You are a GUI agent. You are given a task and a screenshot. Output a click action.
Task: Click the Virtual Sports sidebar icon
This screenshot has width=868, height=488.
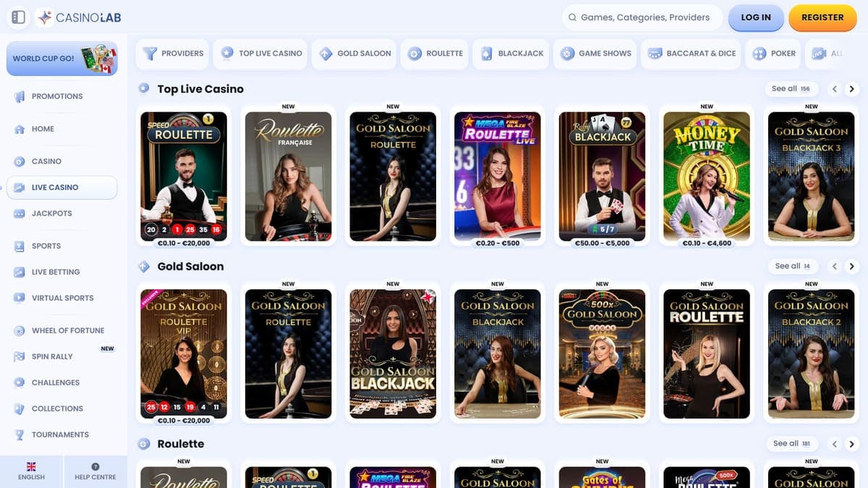click(20, 298)
